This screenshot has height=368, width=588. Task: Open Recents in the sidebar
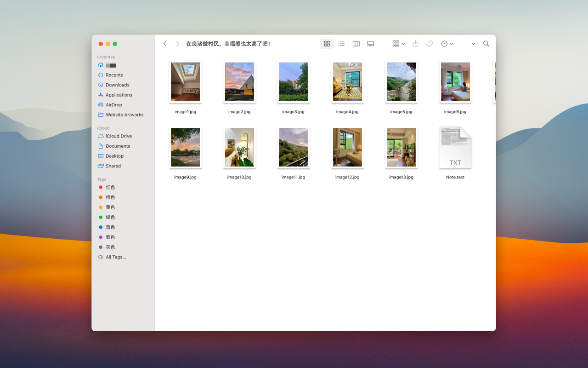pos(110,75)
